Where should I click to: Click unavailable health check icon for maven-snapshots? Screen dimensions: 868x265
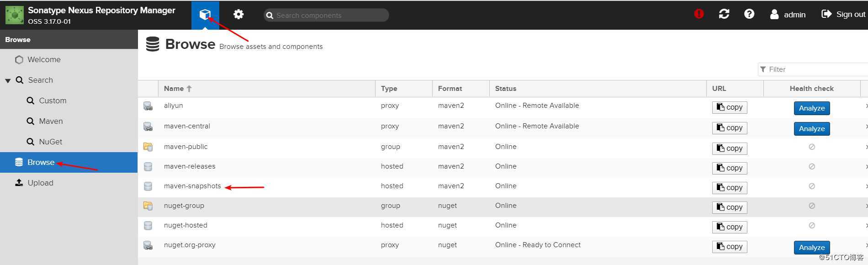tap(812, 186)
